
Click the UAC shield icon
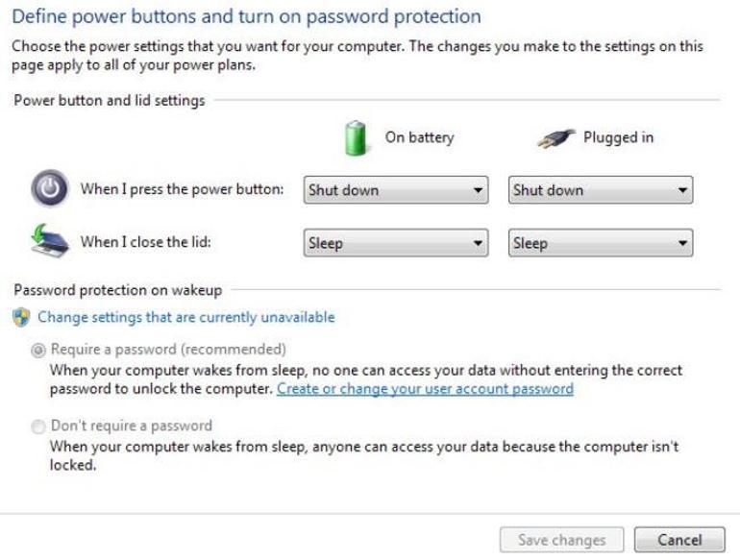tap(21, 317)
